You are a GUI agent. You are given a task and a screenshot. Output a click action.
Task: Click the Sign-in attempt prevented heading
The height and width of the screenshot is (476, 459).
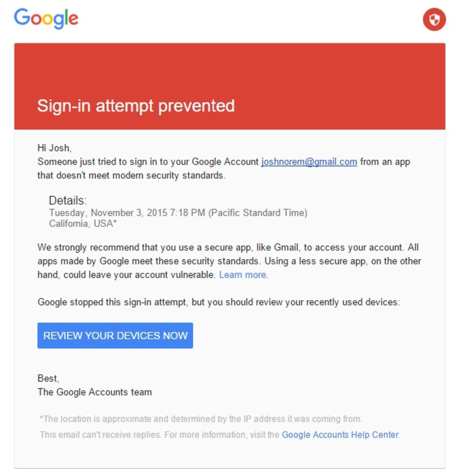pos(136,106)
